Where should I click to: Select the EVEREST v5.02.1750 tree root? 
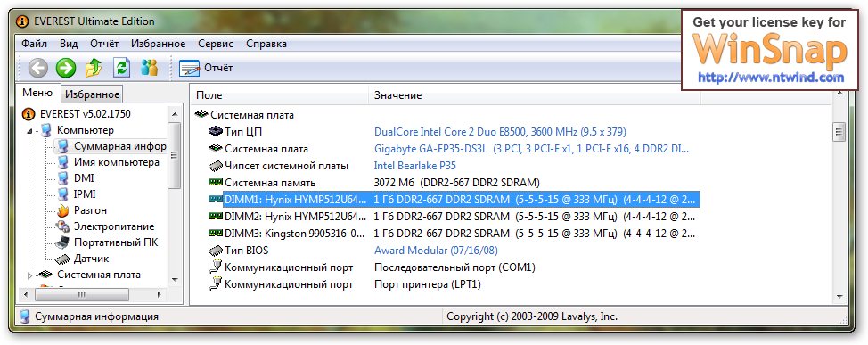[x=86, y=114]
